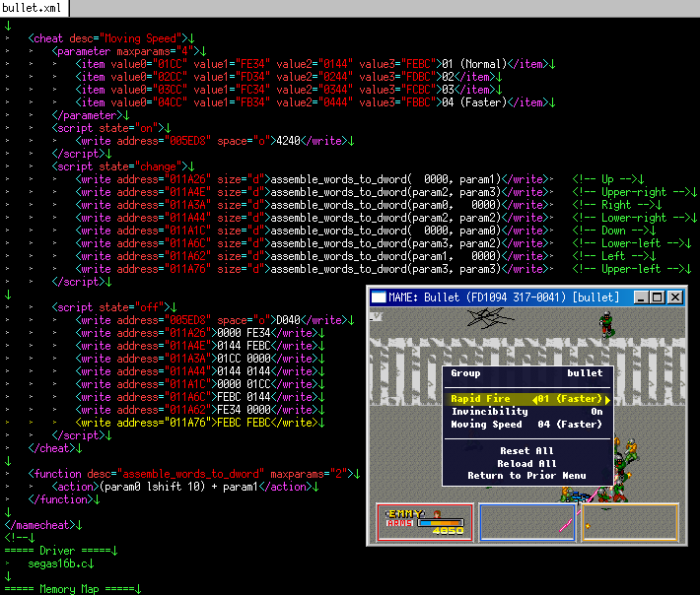Choose Reload All in cheat menu
The image size is (700, 595).
click(x=527, y=463)
